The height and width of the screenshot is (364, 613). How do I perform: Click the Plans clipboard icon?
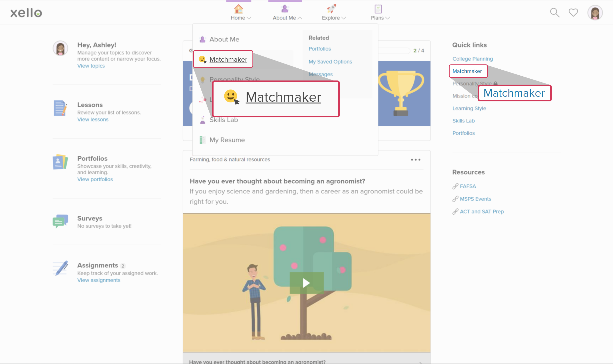click(378, 9)
